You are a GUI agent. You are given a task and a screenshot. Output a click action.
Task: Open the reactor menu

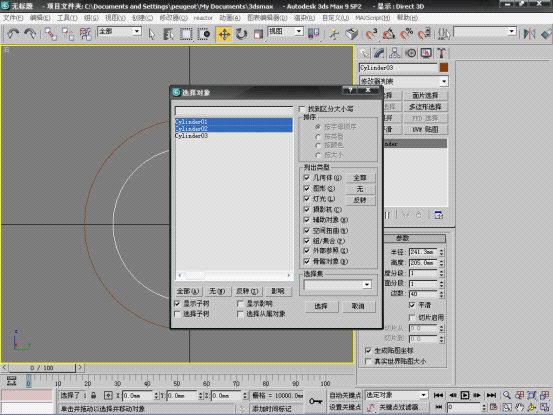(203, 18)
